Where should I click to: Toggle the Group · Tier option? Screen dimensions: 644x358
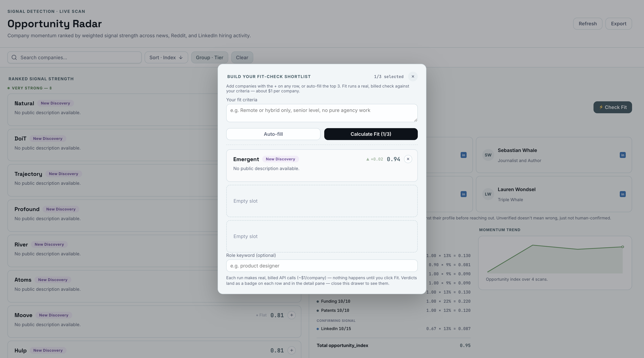point(209,57)
